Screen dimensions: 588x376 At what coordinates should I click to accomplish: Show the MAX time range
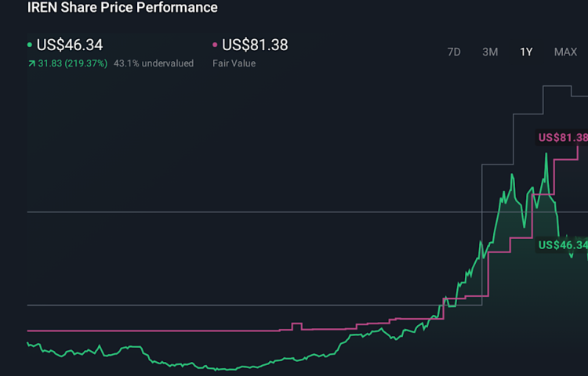tap(565, 52)
